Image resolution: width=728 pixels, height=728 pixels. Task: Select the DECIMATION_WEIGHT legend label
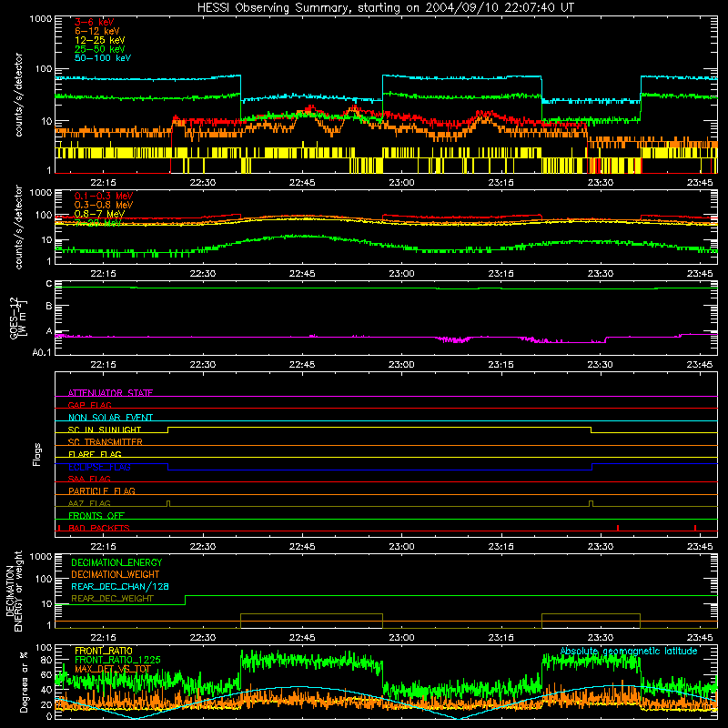(116, 574)
